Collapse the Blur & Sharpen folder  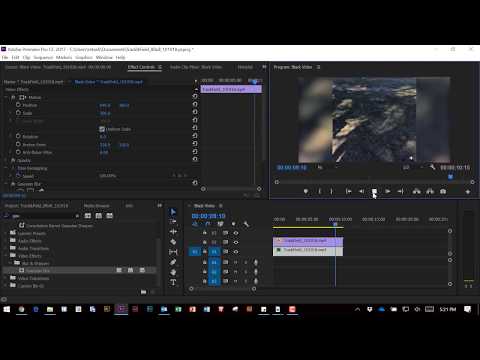coord(10,263)
